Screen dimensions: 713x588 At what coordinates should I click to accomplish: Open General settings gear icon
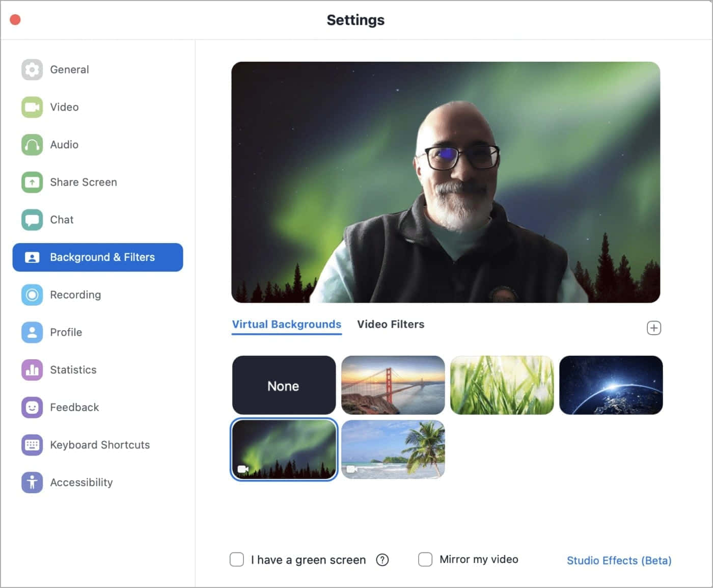32,69
